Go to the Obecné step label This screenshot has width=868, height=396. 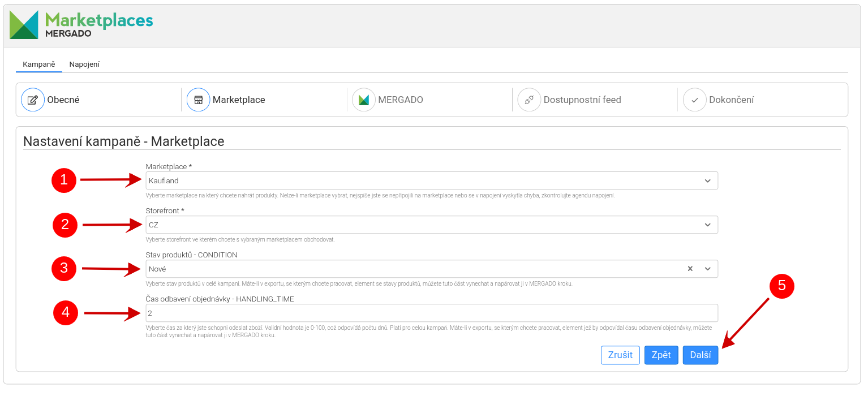(63, 100)
